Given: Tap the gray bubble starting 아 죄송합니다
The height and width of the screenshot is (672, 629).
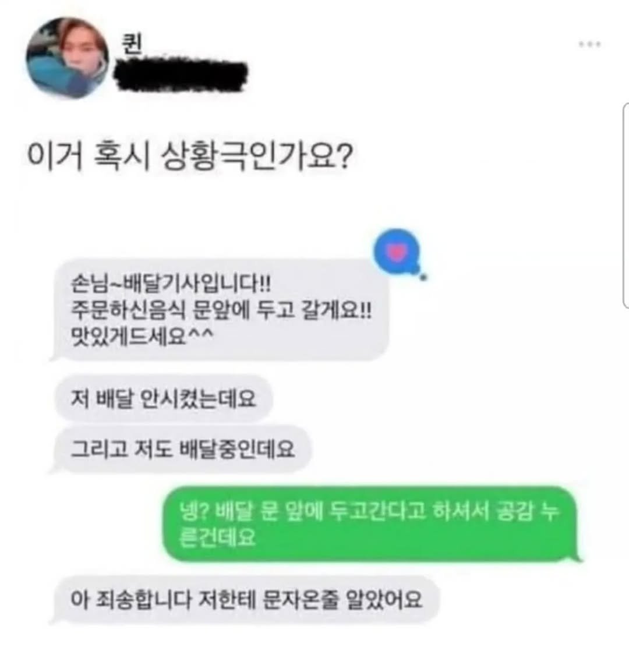Looking at the screenshot, I should (246, 600).
